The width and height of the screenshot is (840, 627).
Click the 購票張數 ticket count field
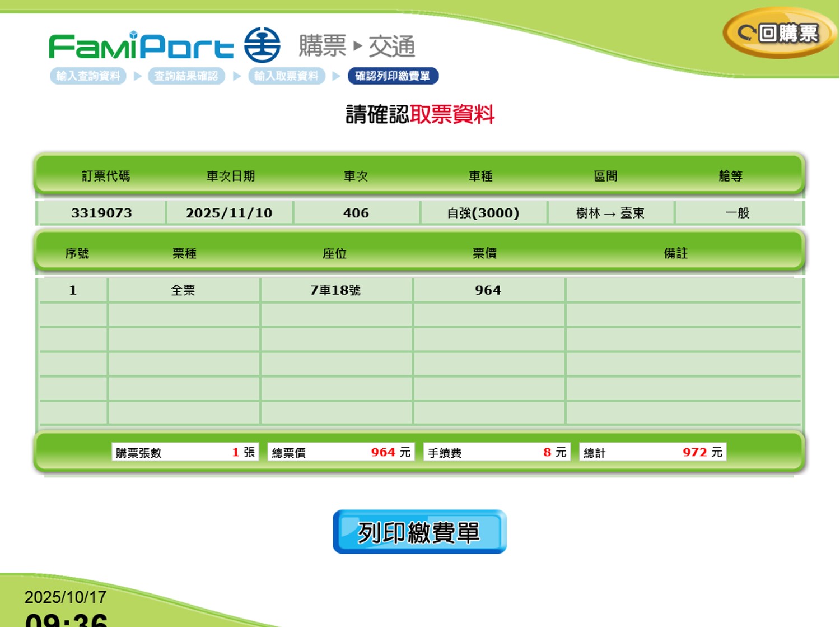click(x=185, y=452)
